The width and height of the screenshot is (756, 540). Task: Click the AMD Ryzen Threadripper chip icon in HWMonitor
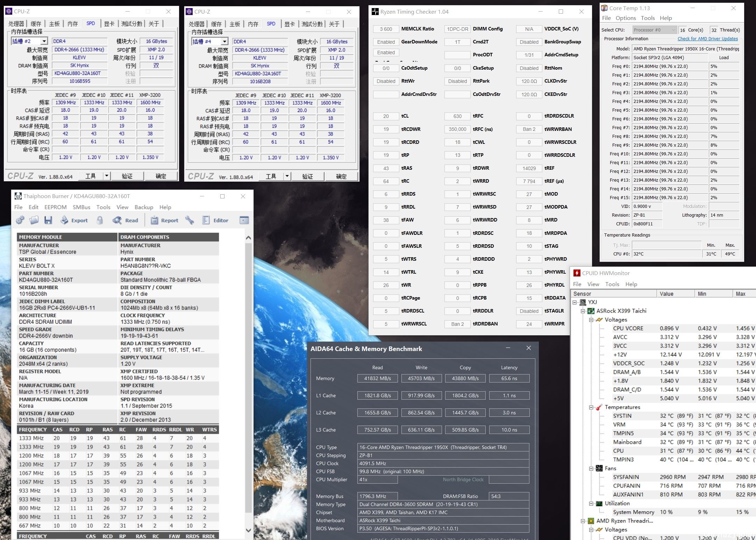point(591,521)
